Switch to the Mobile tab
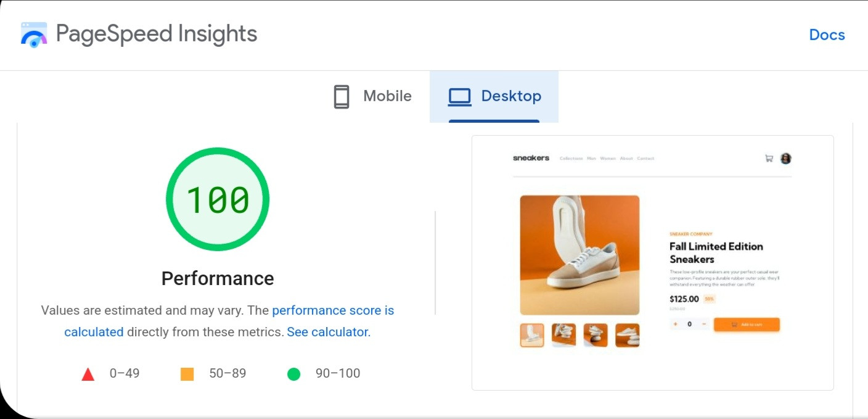 (x=372, y=97)
